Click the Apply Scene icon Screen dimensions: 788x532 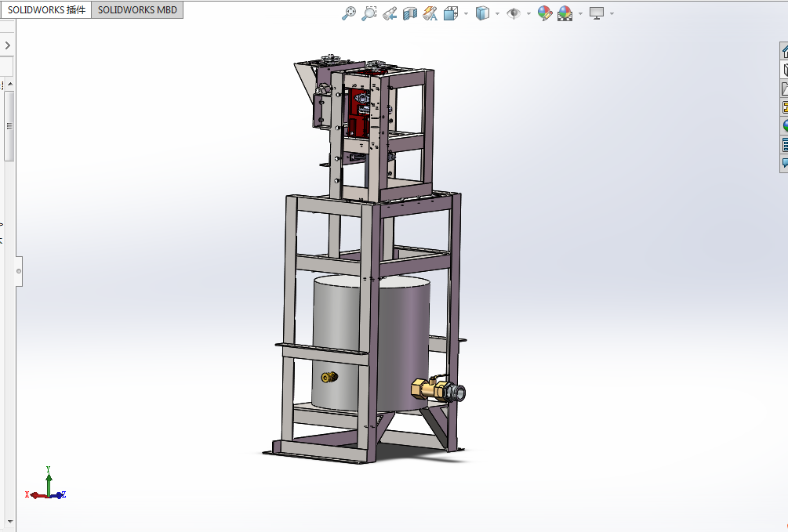(x=565, y=13)
